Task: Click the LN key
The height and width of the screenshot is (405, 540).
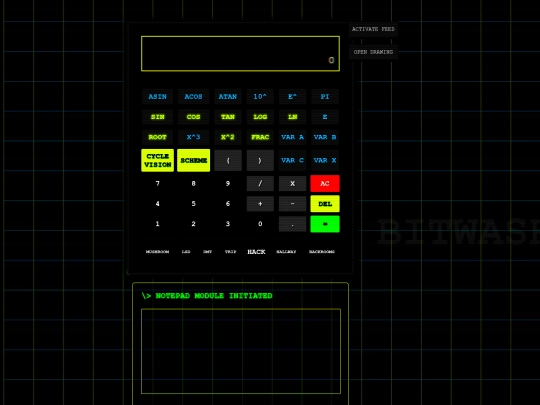Action: click(x=292, y=117)
